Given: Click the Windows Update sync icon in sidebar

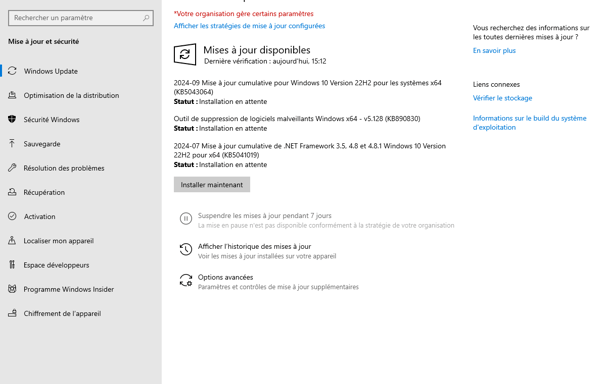Looking at the screenshot, I should click(12, 71).
